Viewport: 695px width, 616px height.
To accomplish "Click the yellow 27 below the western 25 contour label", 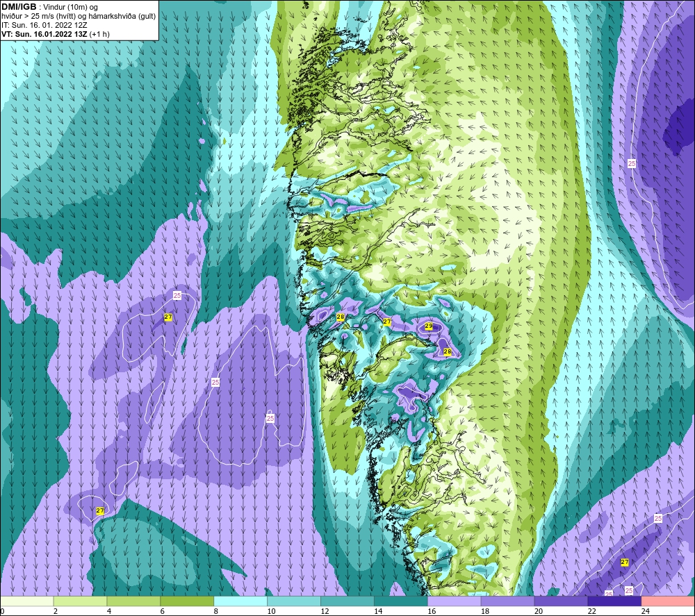I will [168, 317].
